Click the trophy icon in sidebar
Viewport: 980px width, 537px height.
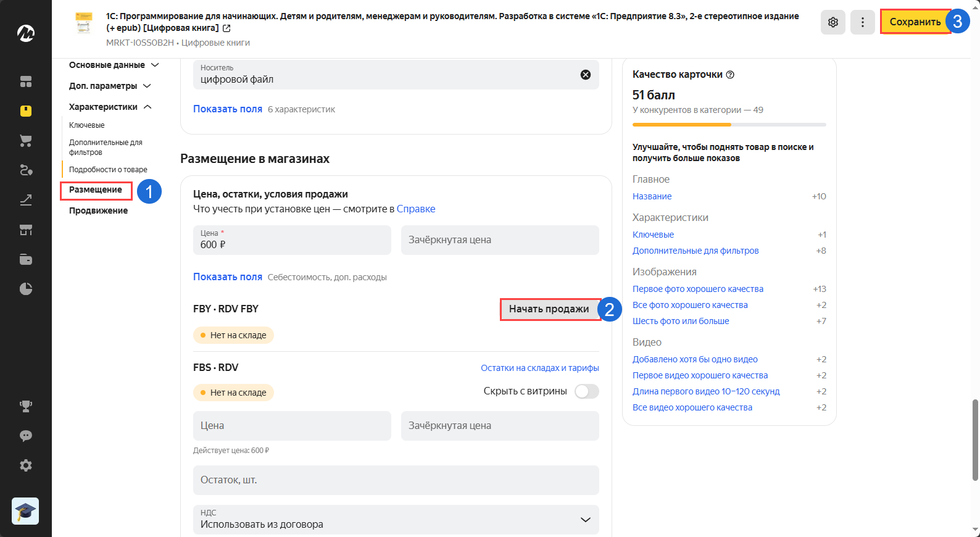[x=26, y=406]
